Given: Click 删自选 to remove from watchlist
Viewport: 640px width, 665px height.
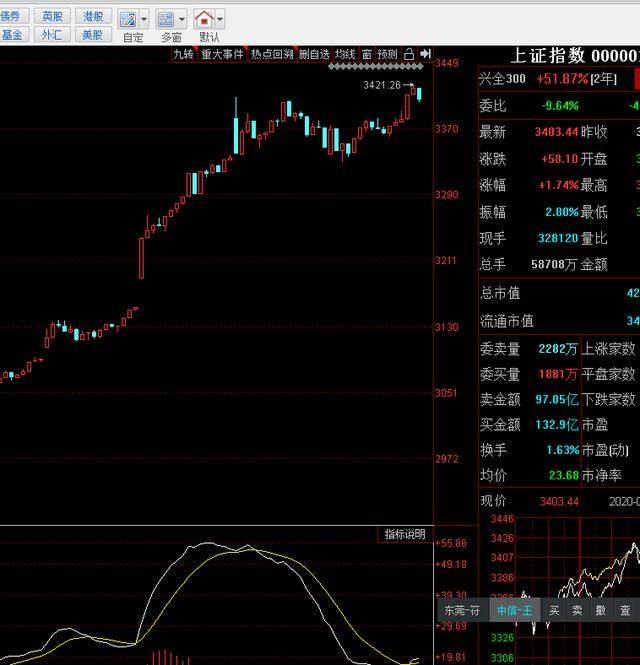Looking at the screenshot, I should [314, 54].
